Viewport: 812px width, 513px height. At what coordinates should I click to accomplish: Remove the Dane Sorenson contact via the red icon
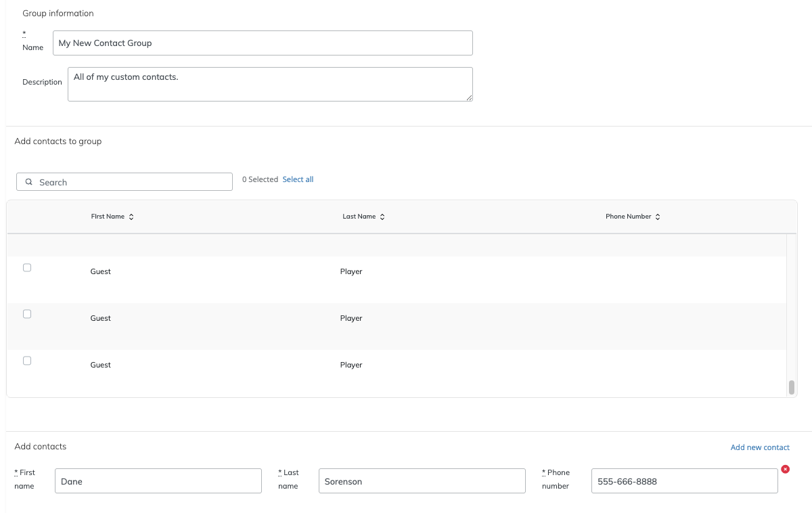point(785,469)
